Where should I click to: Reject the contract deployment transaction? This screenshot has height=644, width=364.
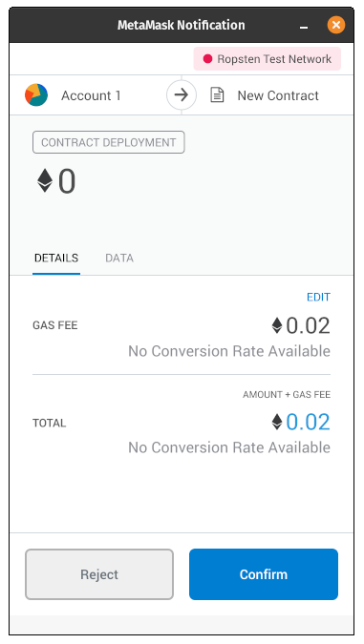point(99,574)
